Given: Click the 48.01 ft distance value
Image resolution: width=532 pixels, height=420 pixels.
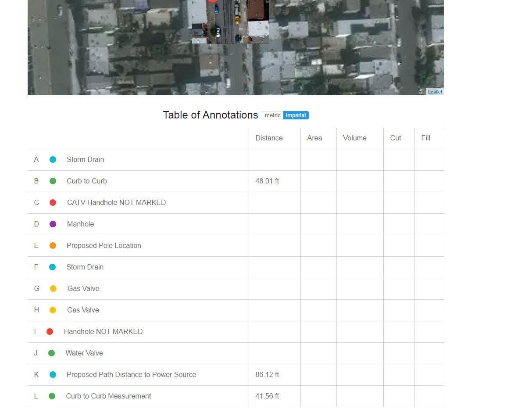Looking at the screenshot, I should coord(267,181).
